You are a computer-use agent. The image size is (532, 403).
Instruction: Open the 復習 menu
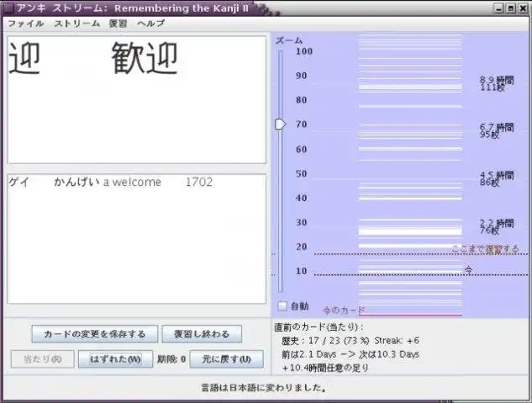point(118,24)
